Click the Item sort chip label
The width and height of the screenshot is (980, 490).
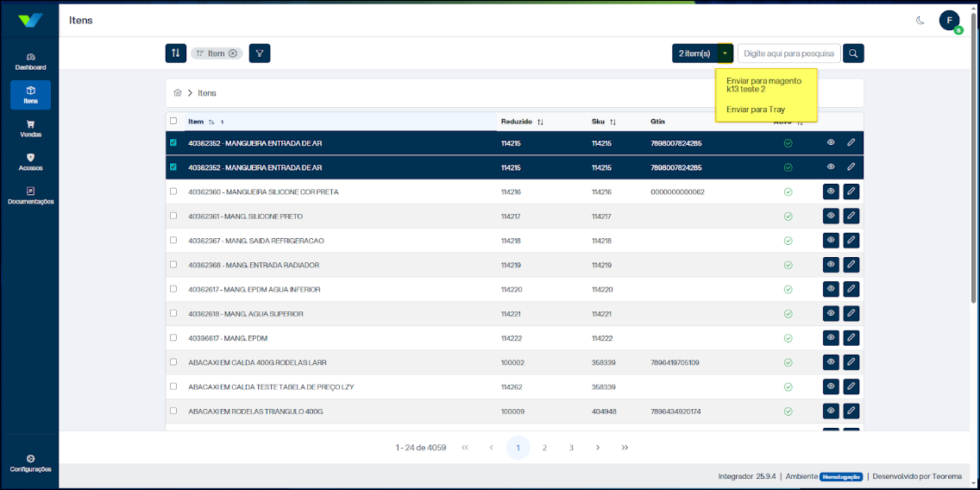point(217,53)
